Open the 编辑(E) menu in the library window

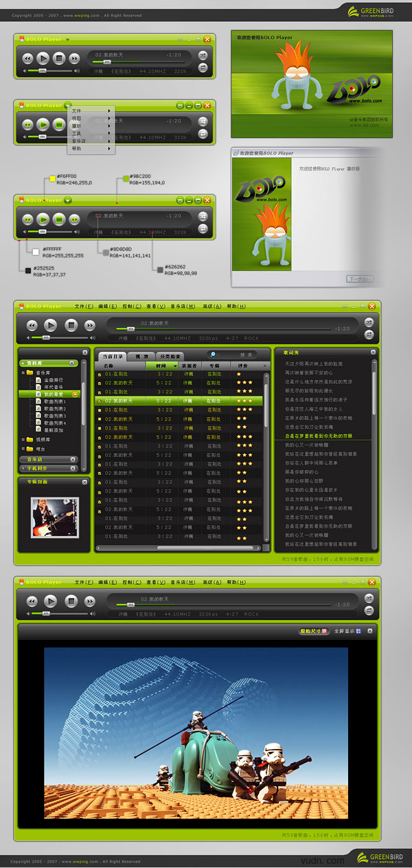[108, 306]
